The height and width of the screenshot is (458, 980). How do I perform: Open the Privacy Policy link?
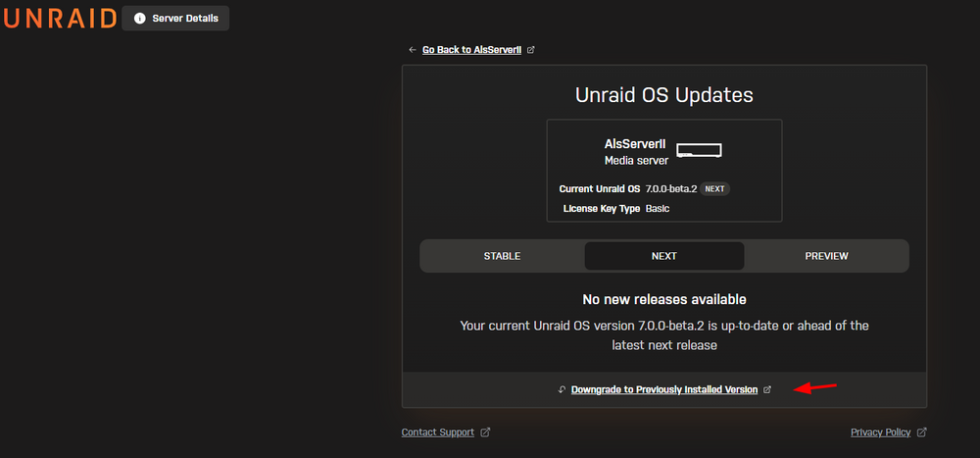coord(881,433)
